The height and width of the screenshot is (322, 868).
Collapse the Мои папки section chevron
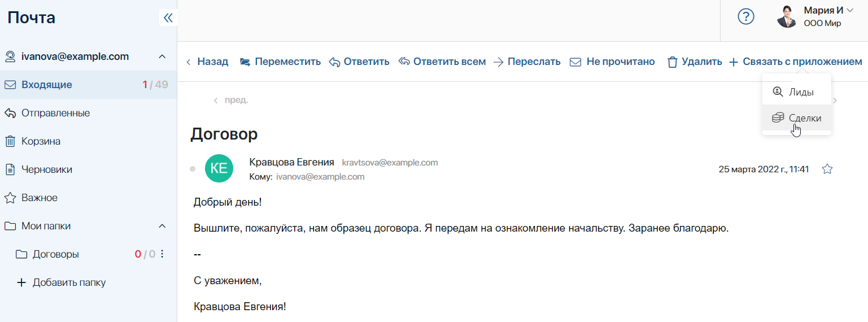[162, 226]
